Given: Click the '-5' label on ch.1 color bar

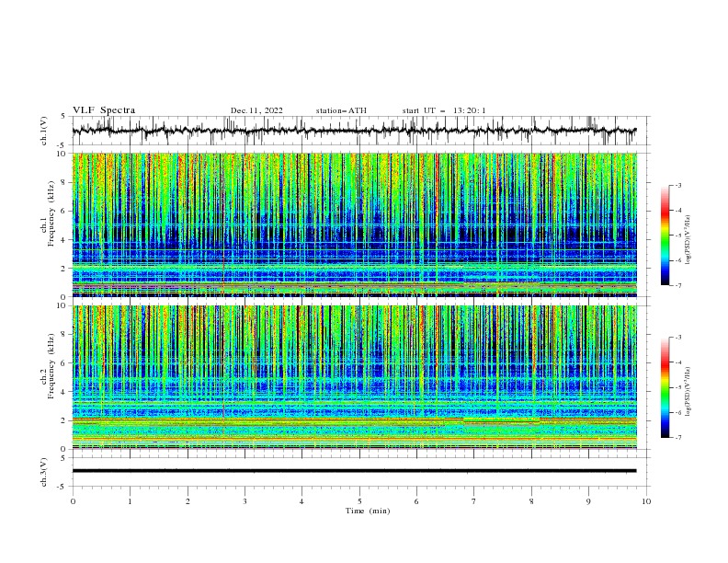Looking at the screenshot, I should [677, 236].
